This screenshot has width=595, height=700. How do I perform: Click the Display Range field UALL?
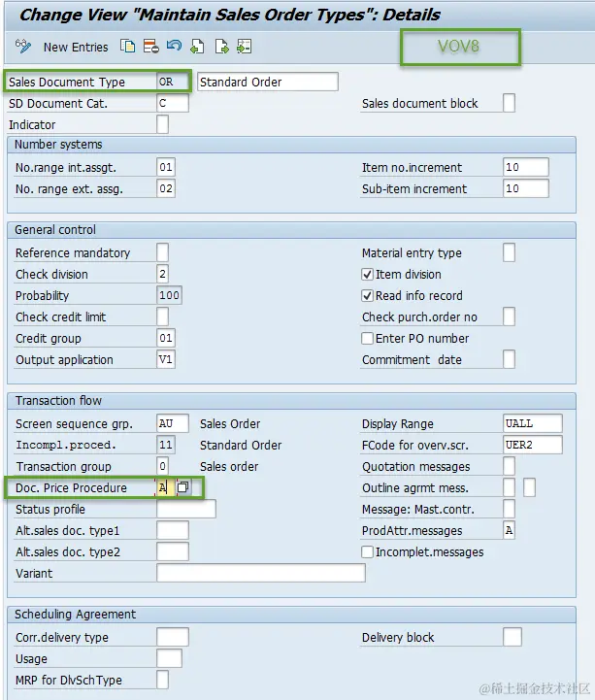533,423
